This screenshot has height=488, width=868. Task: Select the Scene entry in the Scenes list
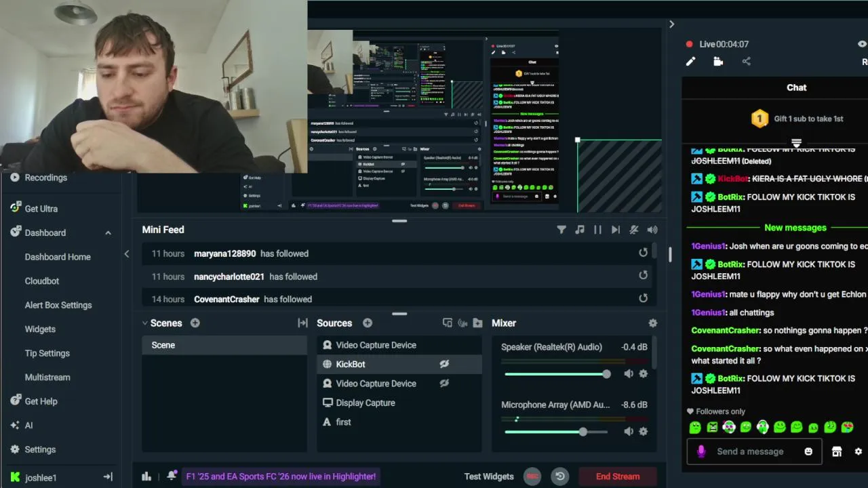pos(224,345)
